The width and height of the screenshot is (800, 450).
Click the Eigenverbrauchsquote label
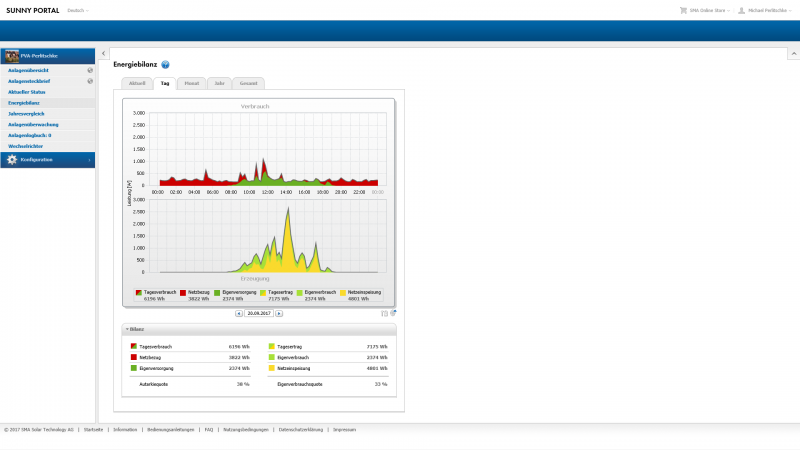[x=299, y=384]
